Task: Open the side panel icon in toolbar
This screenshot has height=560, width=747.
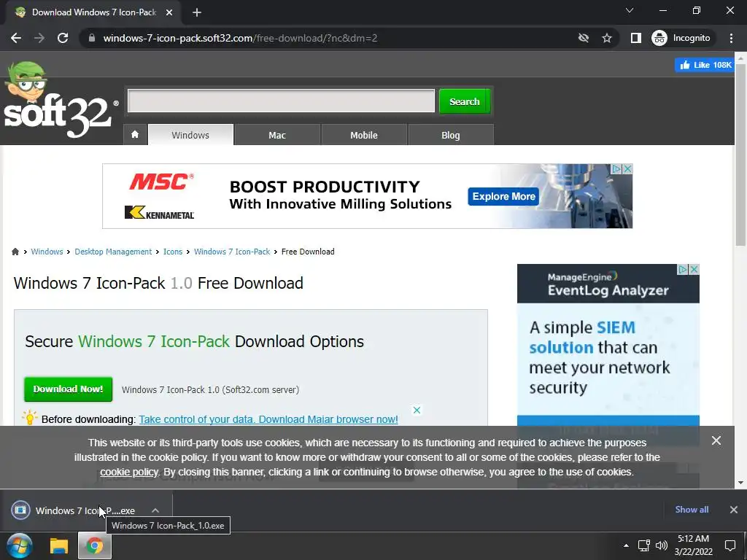Action: pyautogui.click(x=635, y=38)
